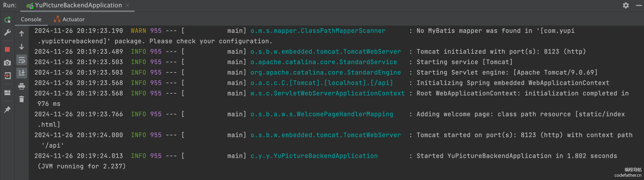Click the exit application icon
Screen dimensions: 644x180
(7, 76)
